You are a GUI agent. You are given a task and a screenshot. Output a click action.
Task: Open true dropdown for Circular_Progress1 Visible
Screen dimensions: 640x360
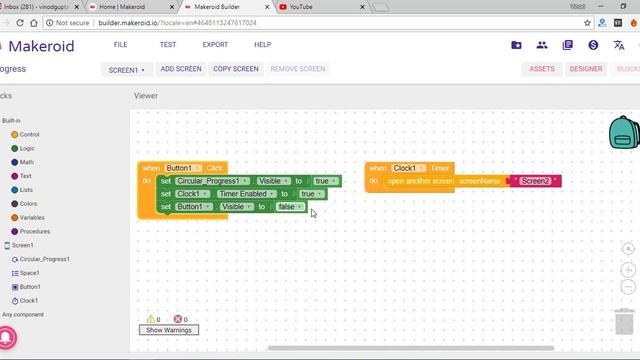coord(325,181)
